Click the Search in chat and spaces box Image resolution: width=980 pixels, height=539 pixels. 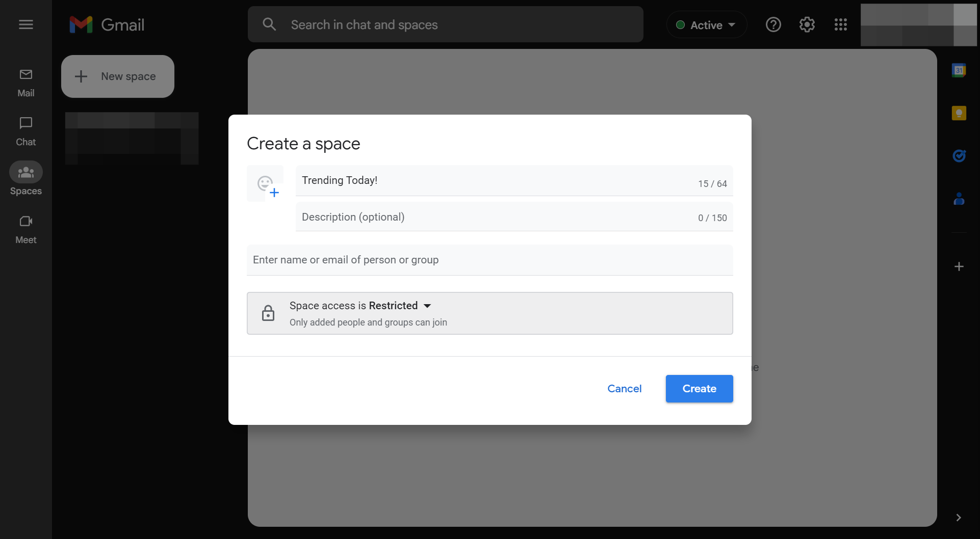(x=446, y=24)
